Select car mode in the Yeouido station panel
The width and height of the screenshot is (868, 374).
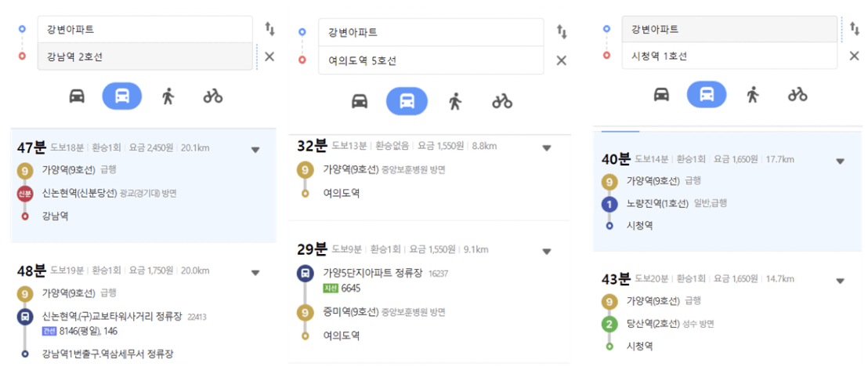point(360,101)
